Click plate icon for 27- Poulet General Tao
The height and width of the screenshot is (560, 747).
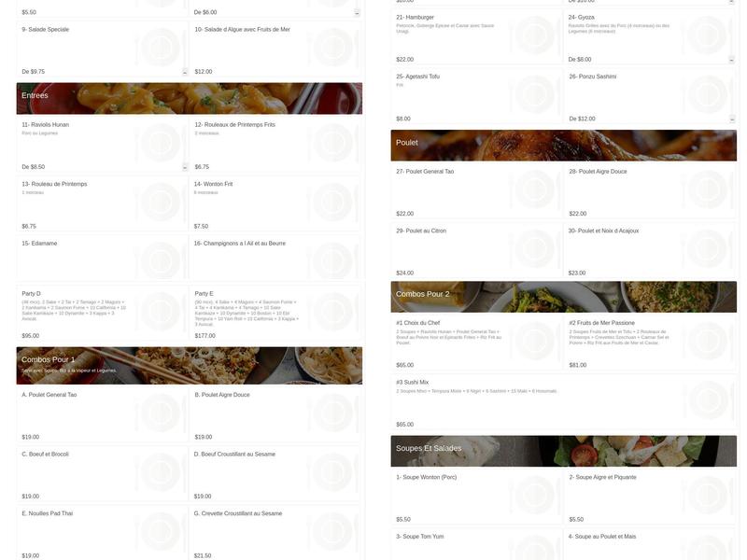coord(535,189)
